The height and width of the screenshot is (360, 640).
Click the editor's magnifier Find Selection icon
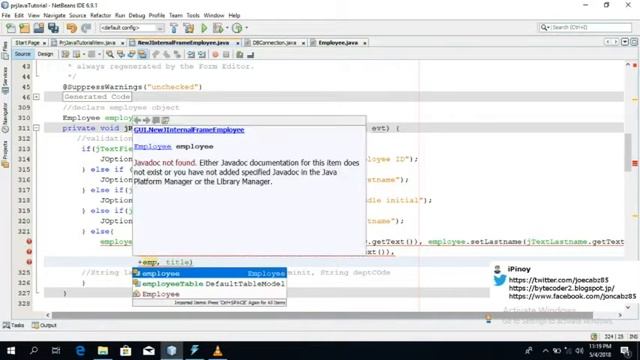tap(110, 54)
